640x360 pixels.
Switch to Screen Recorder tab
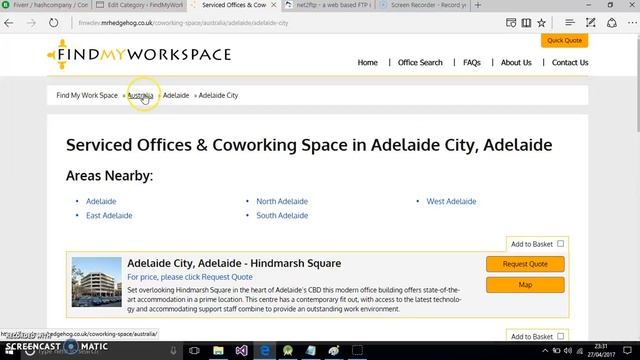click(423, 5)
